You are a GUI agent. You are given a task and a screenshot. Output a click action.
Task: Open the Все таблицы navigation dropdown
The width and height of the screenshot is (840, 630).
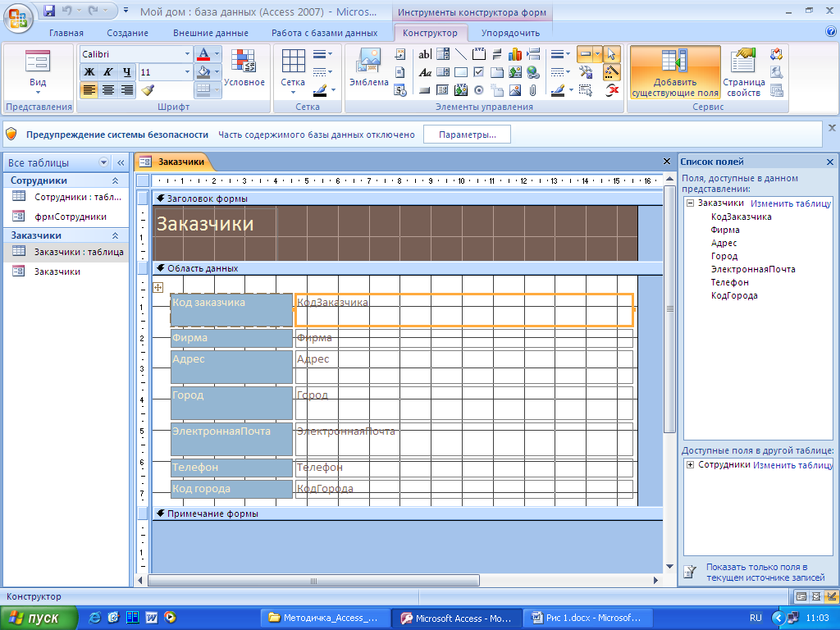tap(103, 162)
